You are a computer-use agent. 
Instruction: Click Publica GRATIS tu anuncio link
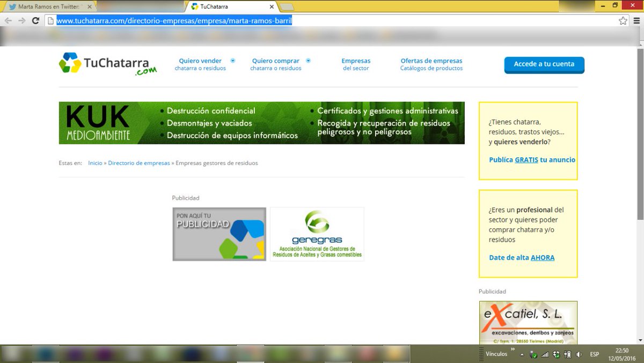pos(532,160)
